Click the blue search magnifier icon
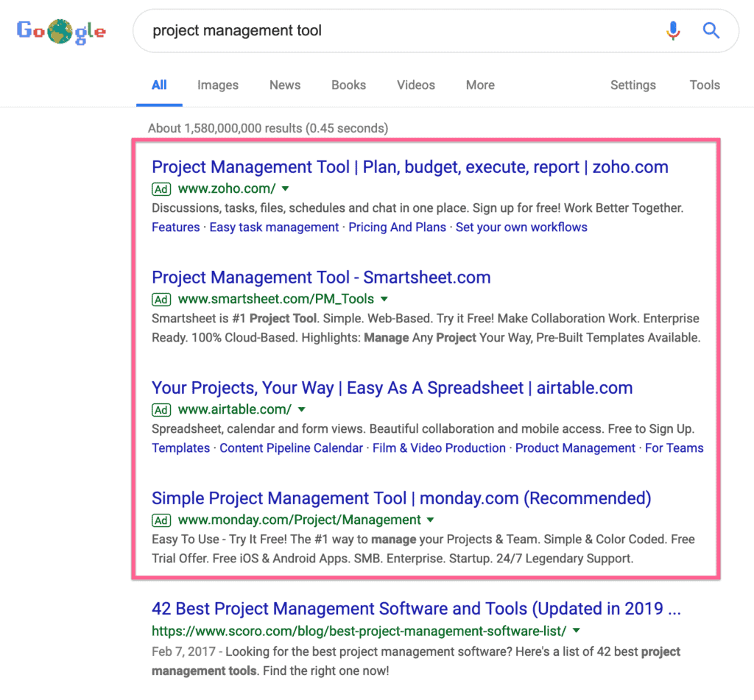Viewport: 754px width, 700px height. tap(711, 31)
